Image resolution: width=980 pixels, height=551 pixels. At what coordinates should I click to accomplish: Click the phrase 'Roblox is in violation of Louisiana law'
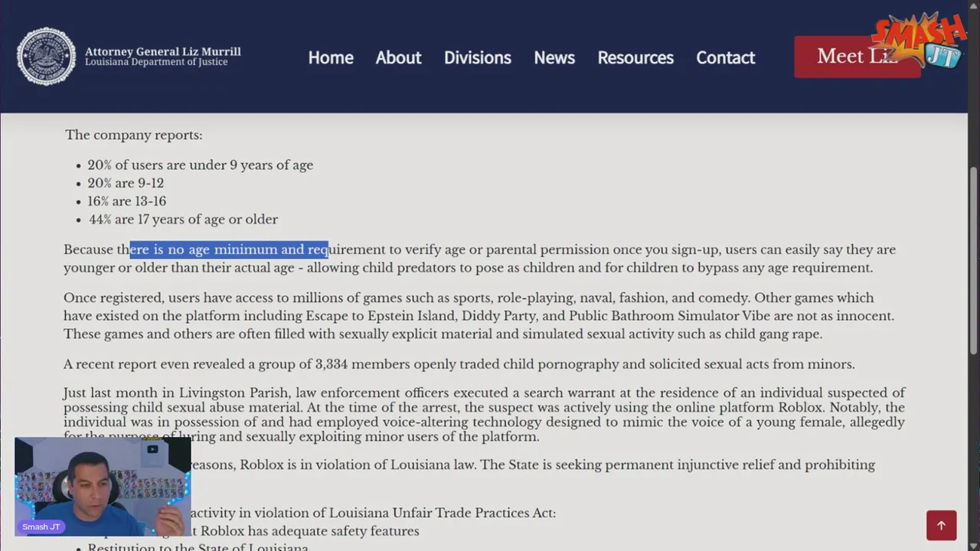tap(358, 465)
